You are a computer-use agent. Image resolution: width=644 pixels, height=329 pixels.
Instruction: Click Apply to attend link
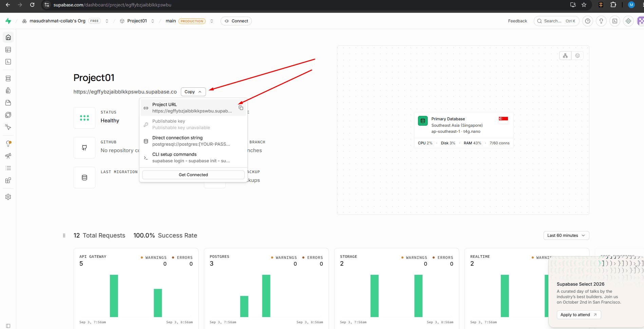point(579,315)
